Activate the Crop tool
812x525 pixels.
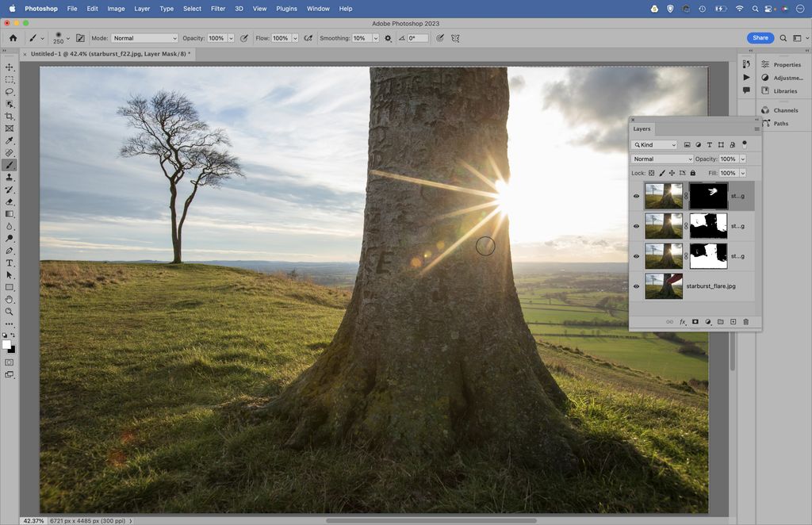pos(10,116)
